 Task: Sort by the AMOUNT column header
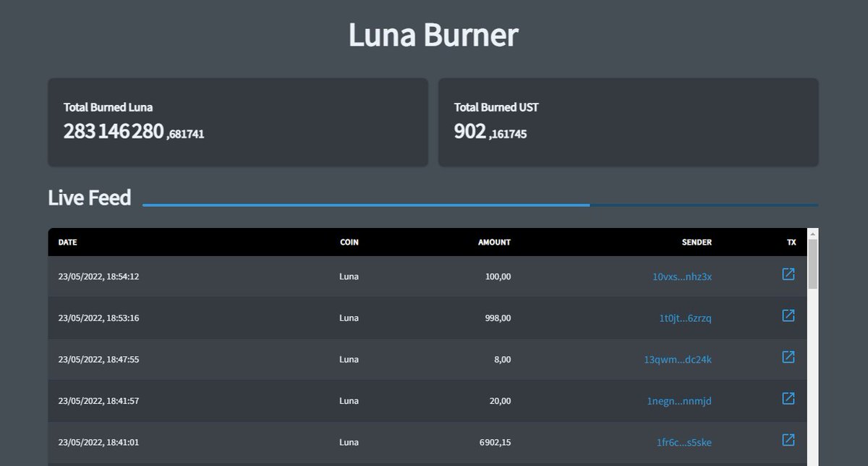click(x=495, y=242)
